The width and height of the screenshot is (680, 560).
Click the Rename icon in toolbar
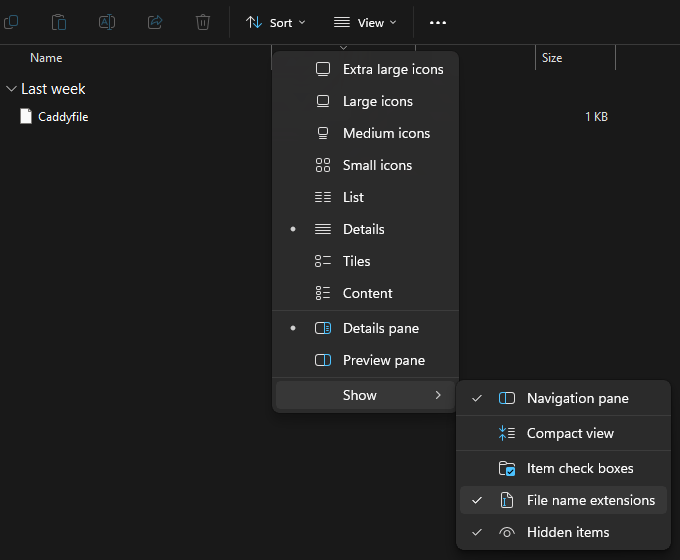point(107,22)
